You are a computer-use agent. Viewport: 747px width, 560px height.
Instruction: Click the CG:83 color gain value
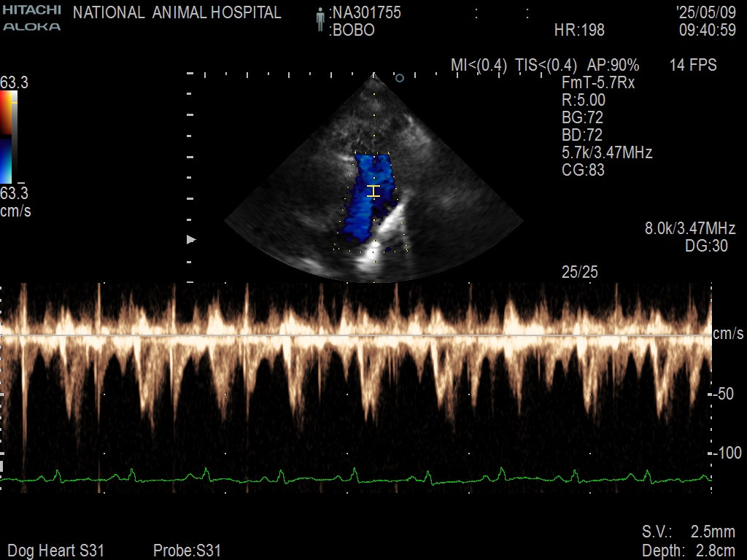[x=584, y=170]
